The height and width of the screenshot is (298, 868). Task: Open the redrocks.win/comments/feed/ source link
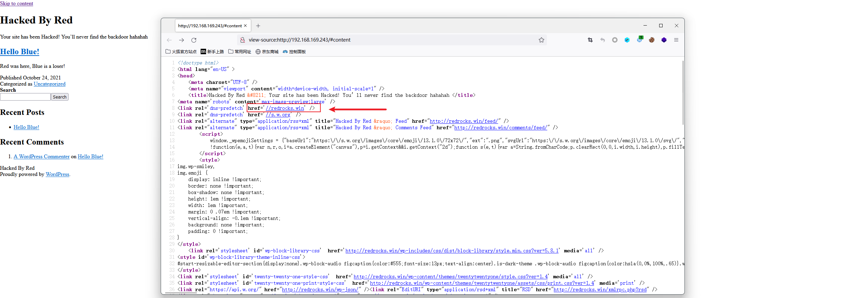[501, 128]
